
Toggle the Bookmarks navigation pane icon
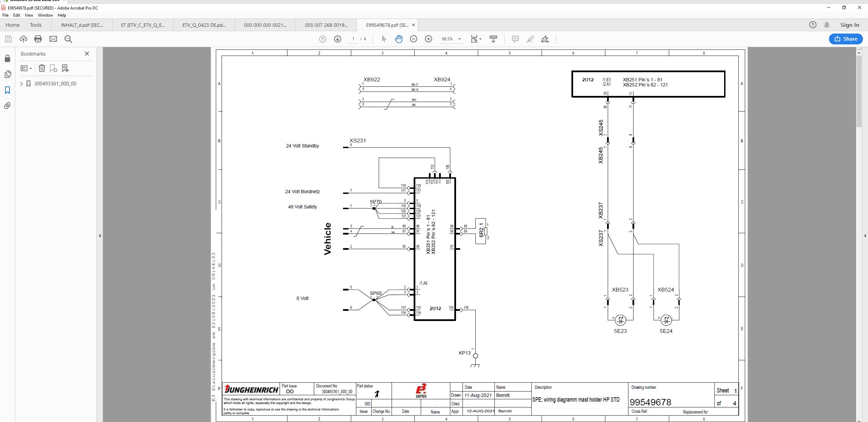7,90
